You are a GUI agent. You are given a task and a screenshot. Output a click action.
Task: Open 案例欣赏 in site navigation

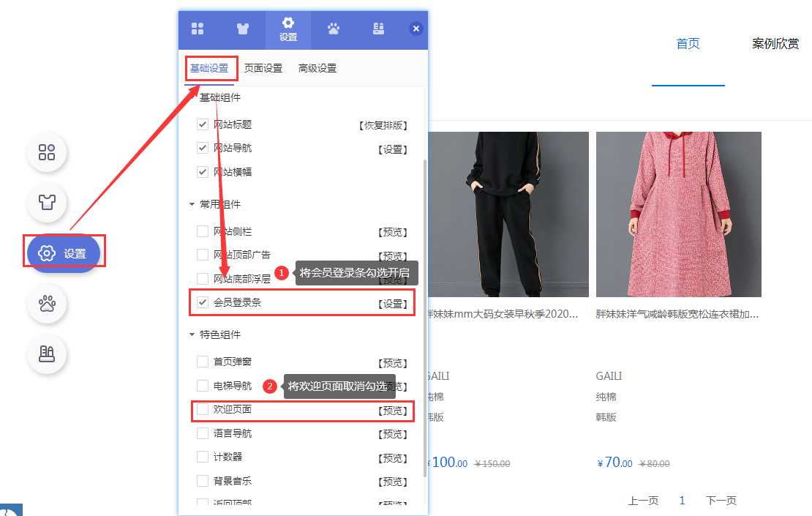click(775, 43)
